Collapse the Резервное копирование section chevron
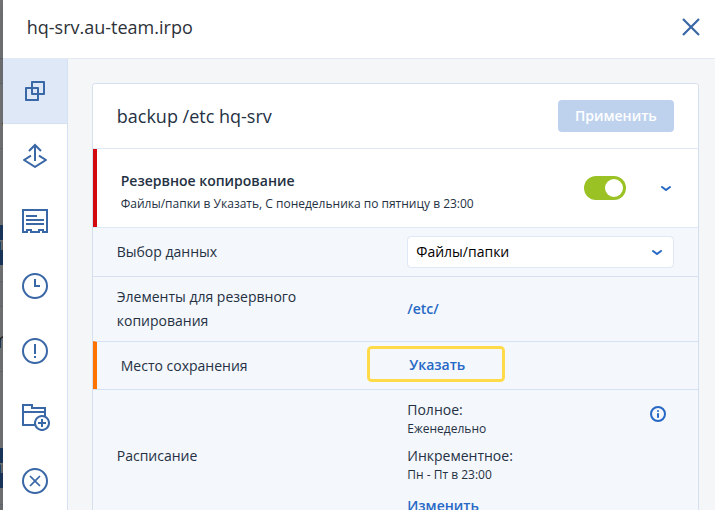715x510 pixels. click(666, 188)
